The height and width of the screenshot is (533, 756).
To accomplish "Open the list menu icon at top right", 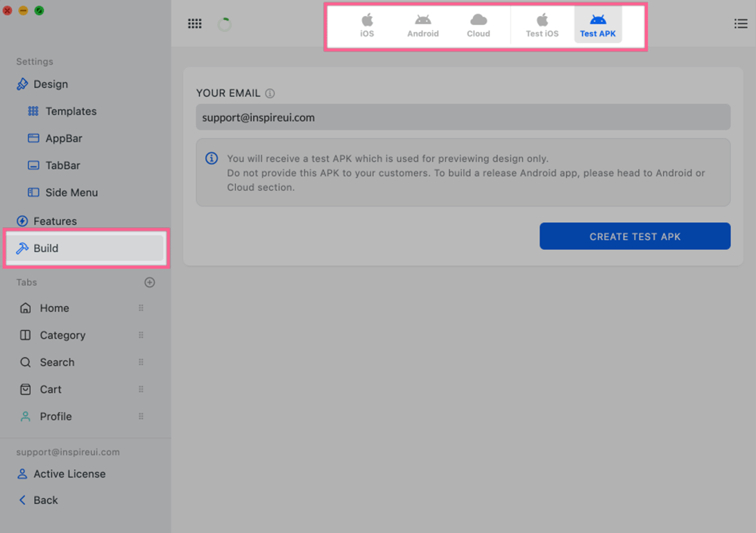I will coord(741,24).
